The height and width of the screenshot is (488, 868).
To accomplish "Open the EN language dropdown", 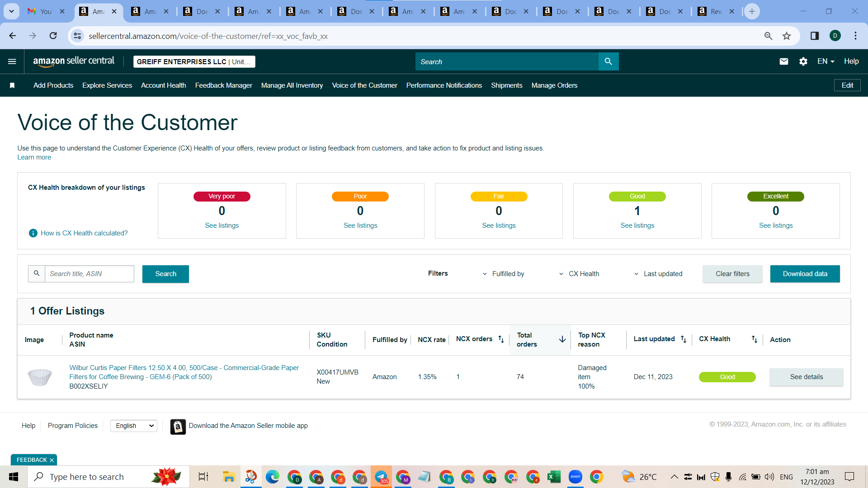I will (826, 61).
